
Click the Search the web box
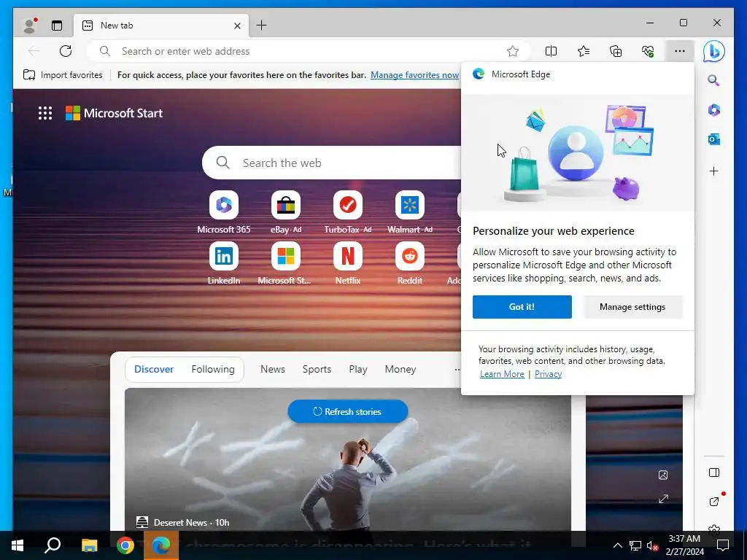tap(332, 163)
